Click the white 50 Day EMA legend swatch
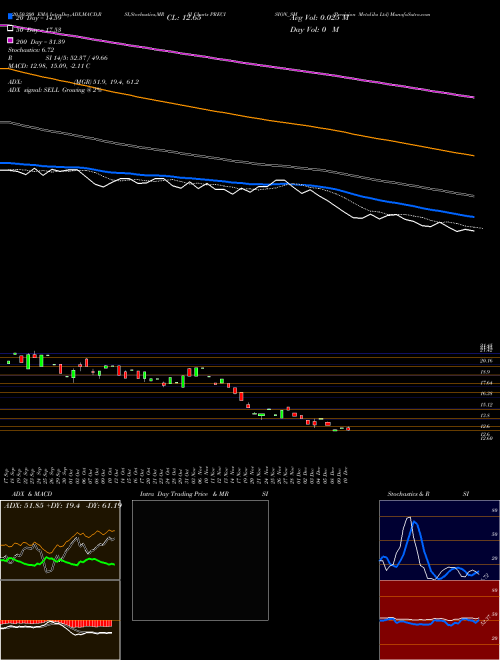The height and width of the screenshot is (660, 500). point(10,29)
